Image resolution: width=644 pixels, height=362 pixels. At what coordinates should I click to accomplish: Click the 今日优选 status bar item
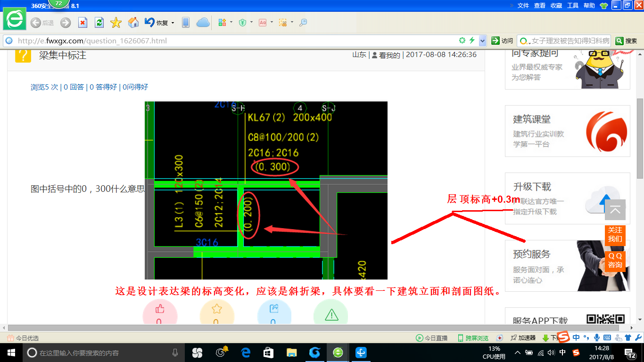tap(23, 338)
